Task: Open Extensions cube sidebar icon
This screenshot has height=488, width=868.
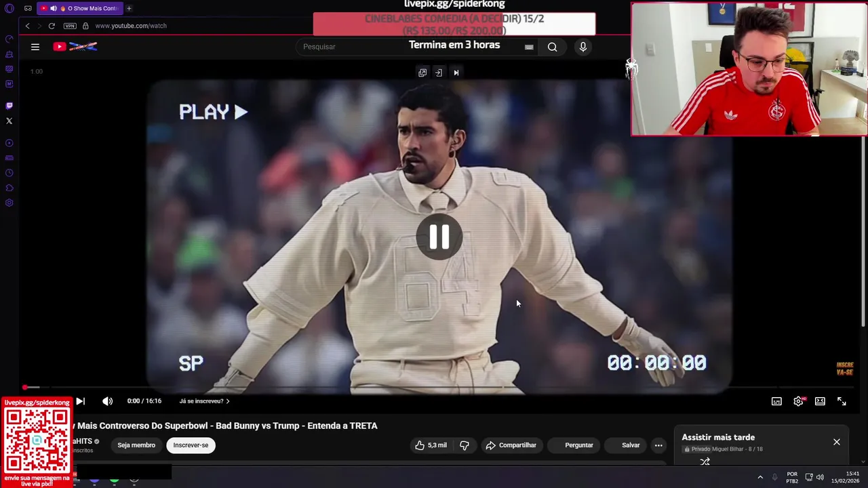Action: [9, 188]
